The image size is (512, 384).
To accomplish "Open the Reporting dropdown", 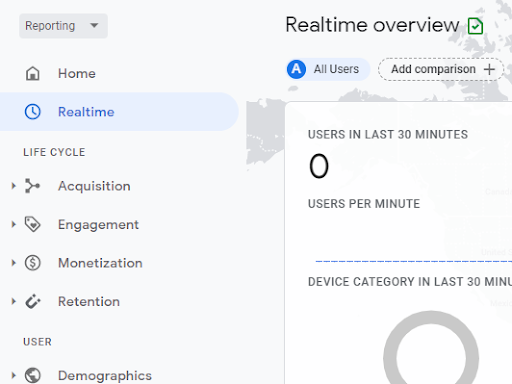I will [63, 26].
